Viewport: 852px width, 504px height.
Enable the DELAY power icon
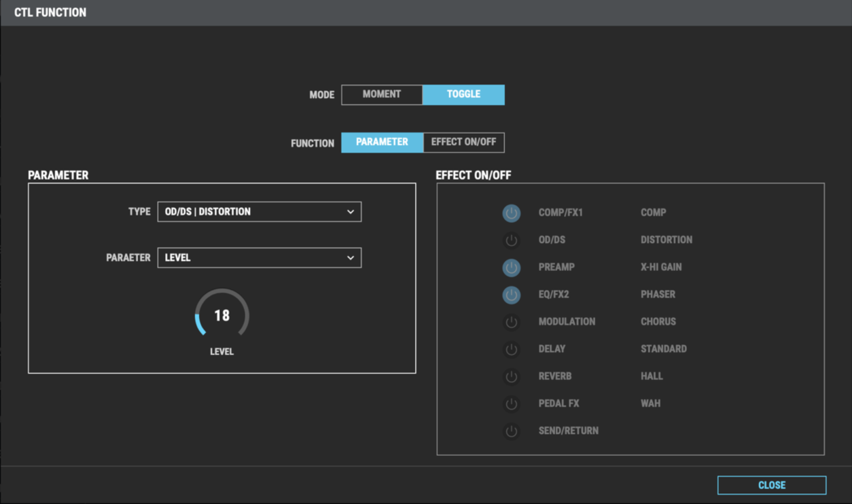(511, 349)
